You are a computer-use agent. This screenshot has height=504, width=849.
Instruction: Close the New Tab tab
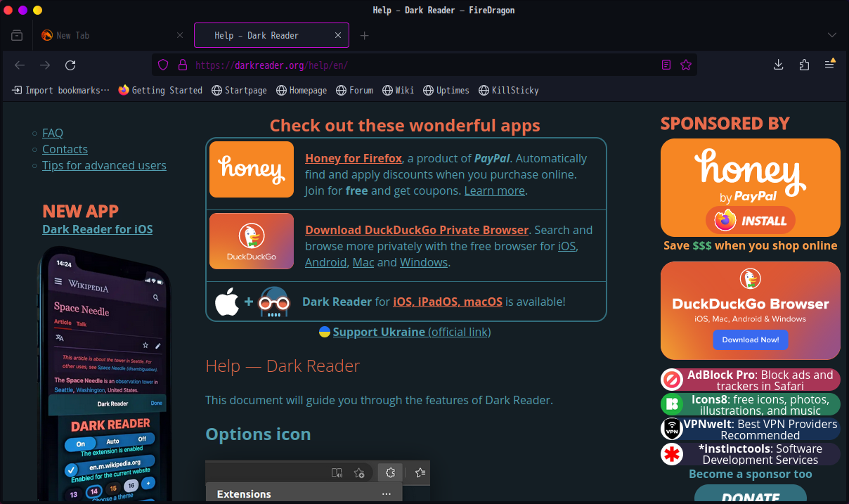tap(180, 35)
